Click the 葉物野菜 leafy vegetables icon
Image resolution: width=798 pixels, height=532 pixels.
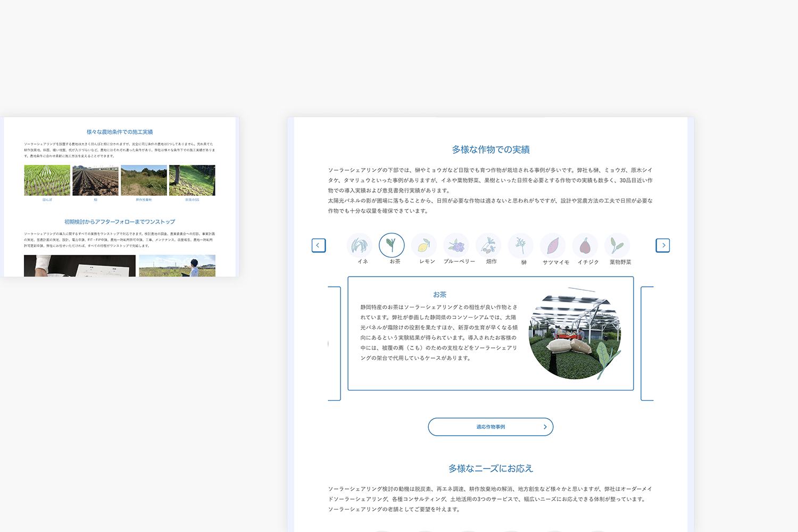(x=618, y=245)
